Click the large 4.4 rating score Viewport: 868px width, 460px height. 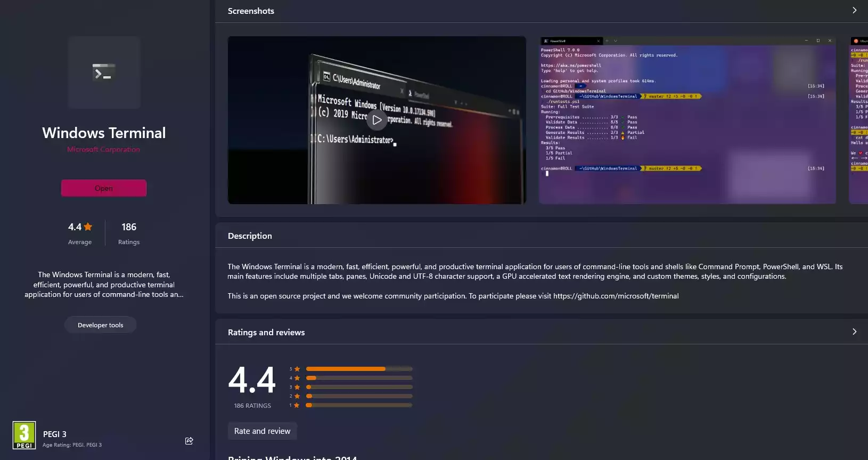(x=252, y=380)
